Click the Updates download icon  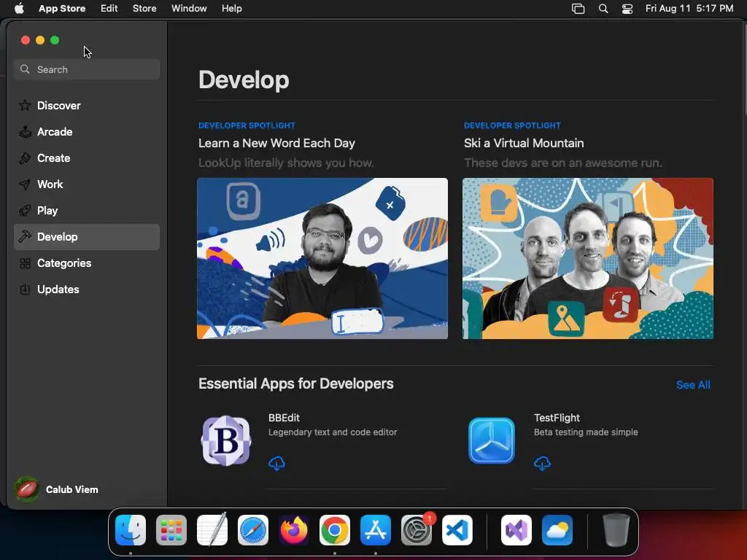tap(25, 289)
